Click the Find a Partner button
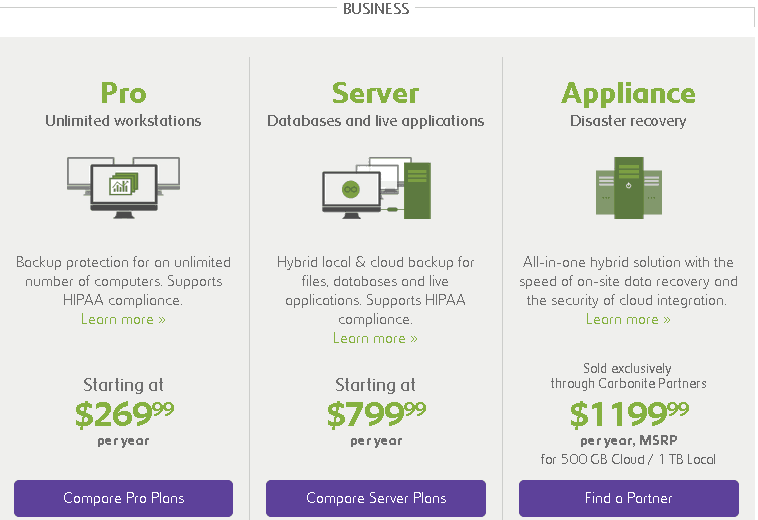 [x=628, y=498]
